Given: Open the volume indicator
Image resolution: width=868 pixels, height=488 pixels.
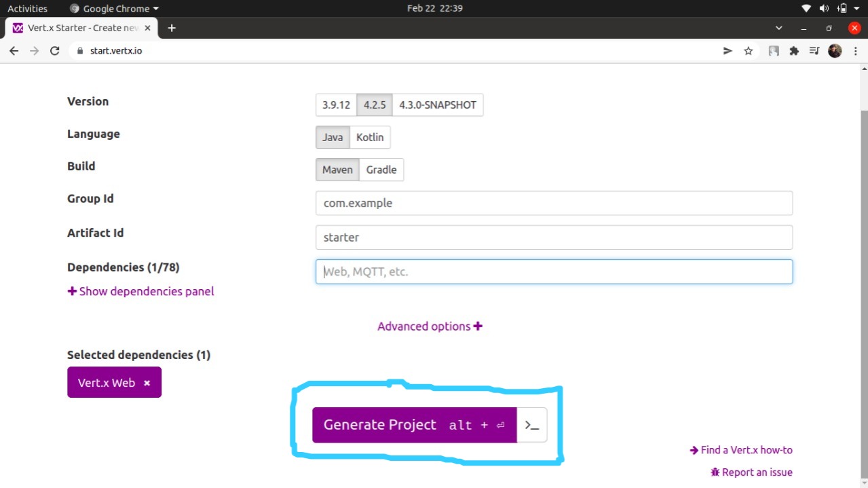Looking at the screenshot, I should (824, 8).
